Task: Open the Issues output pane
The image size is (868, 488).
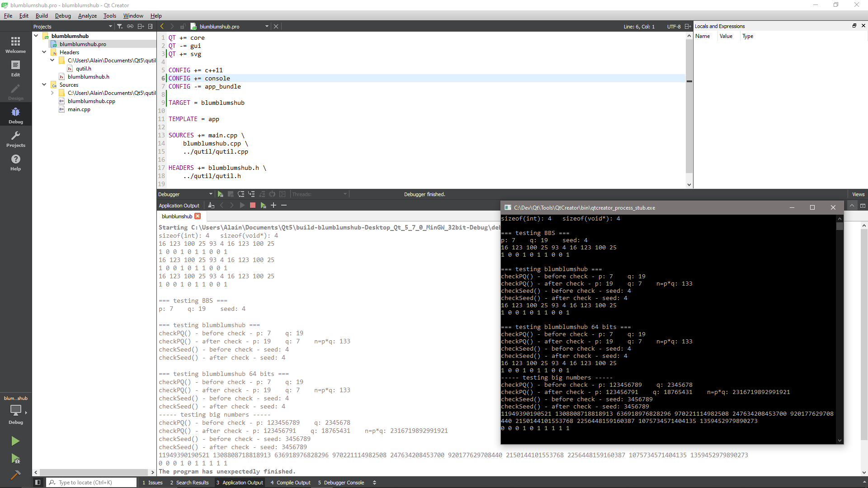Action: point(152,483)
